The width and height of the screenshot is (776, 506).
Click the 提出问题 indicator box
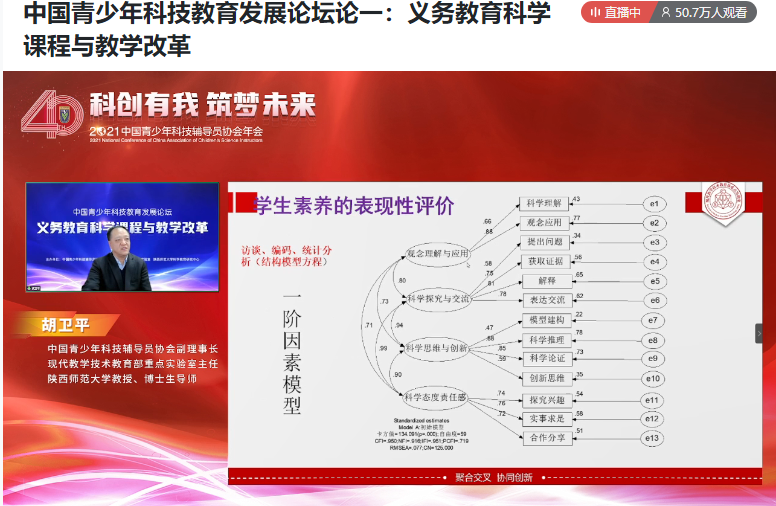pos(545,242)
